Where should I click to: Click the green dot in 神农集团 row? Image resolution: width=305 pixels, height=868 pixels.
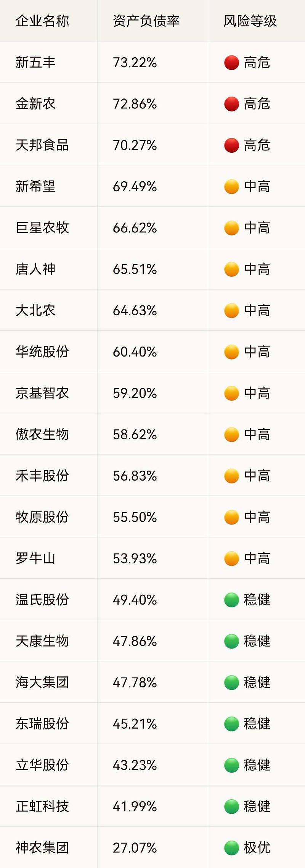pos(231,848)
